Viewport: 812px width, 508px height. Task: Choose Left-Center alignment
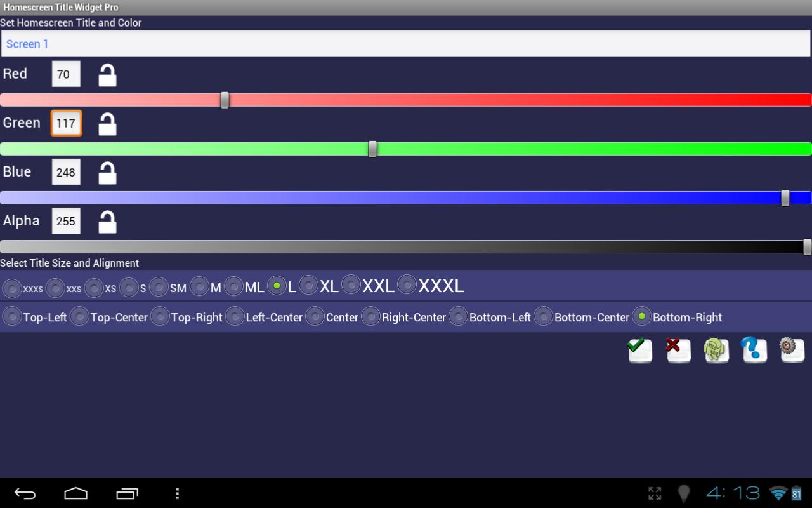click(264, 316)
